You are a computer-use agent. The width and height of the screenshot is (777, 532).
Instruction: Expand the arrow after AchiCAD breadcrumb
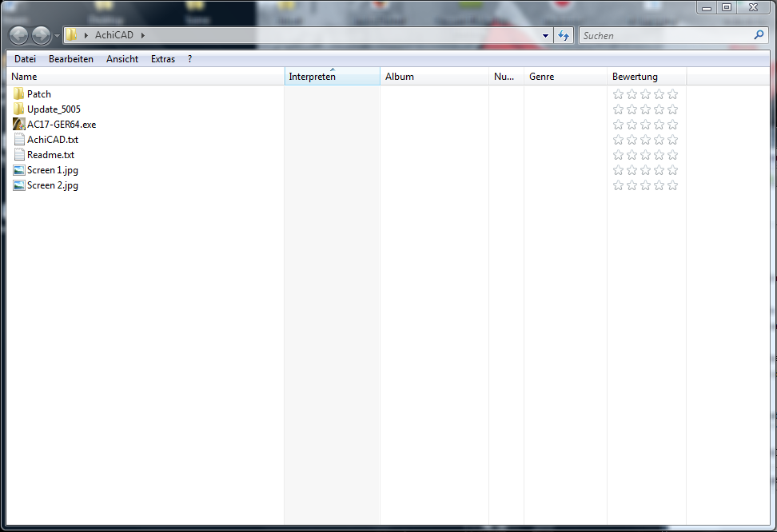(x=143, y=35)
